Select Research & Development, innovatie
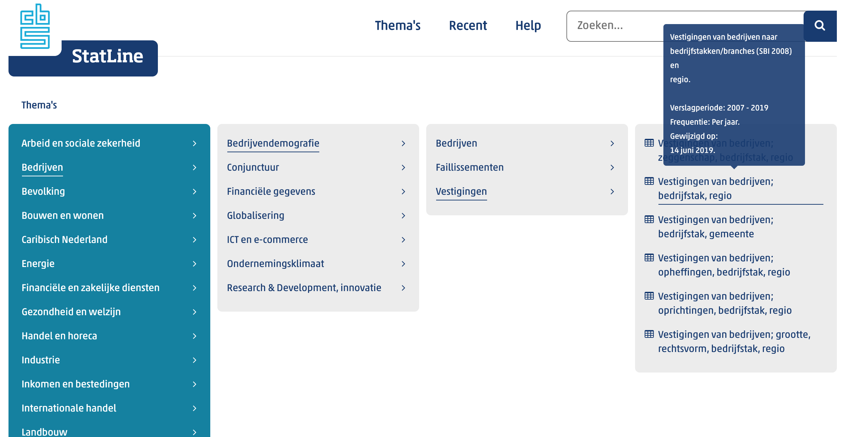Image resolution: width=868 pixels, height=437 pixels. [x=304, y=288]
